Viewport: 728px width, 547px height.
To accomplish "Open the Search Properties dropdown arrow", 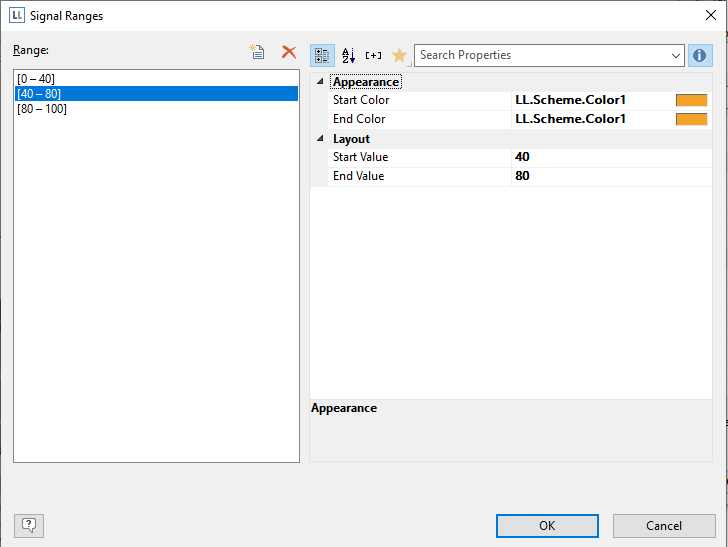I will click(676, 56).
